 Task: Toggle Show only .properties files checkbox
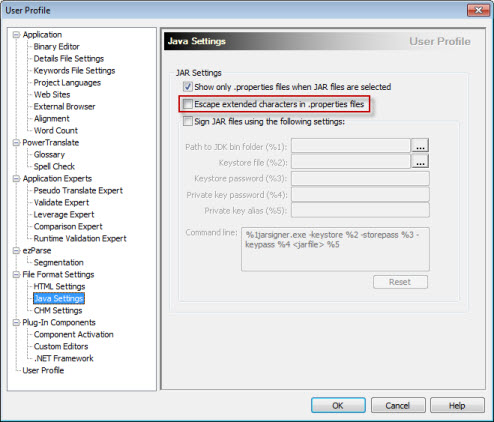[x=188, y=87]
